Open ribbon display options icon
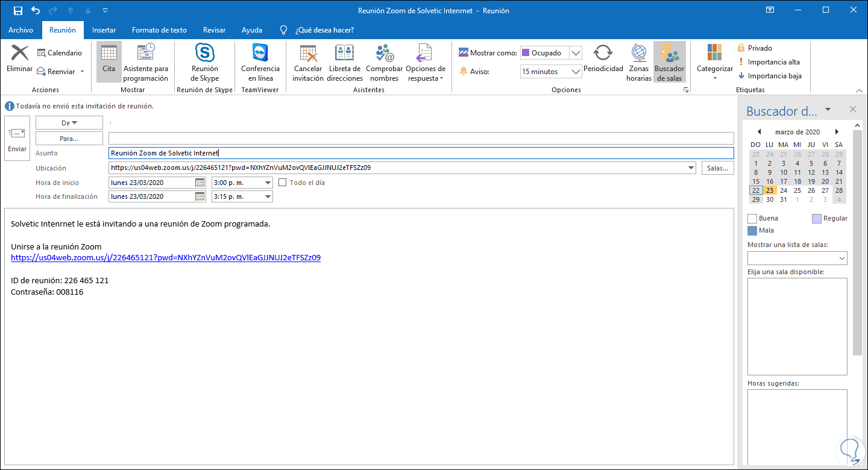Viewport: 868px width, 470px height. coord(770,11)
